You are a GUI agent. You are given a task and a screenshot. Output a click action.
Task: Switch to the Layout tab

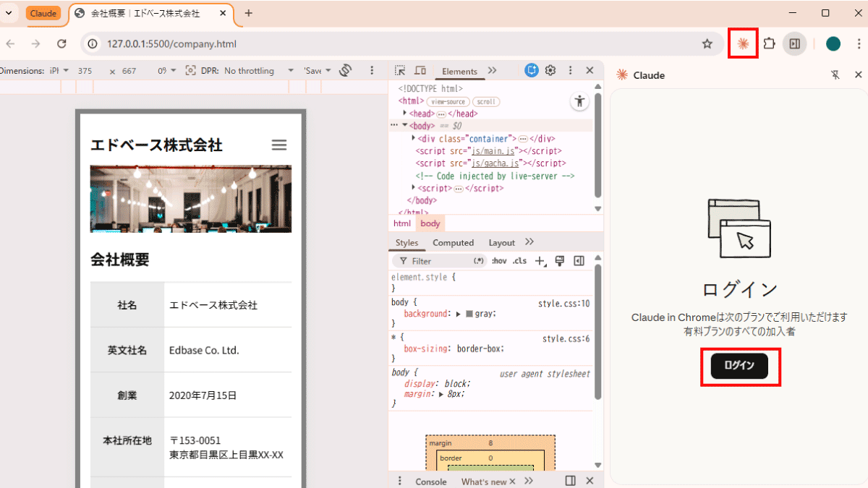[x=501, y=243]
